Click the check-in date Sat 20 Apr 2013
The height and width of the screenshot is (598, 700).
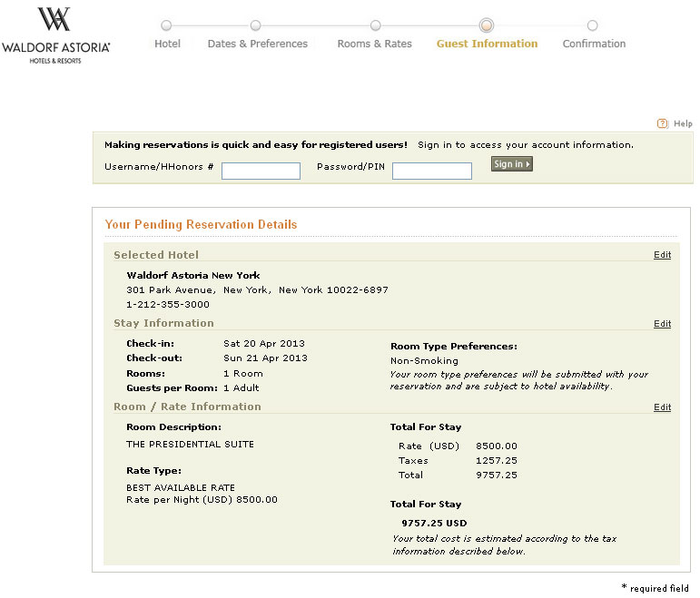(264, 344)
